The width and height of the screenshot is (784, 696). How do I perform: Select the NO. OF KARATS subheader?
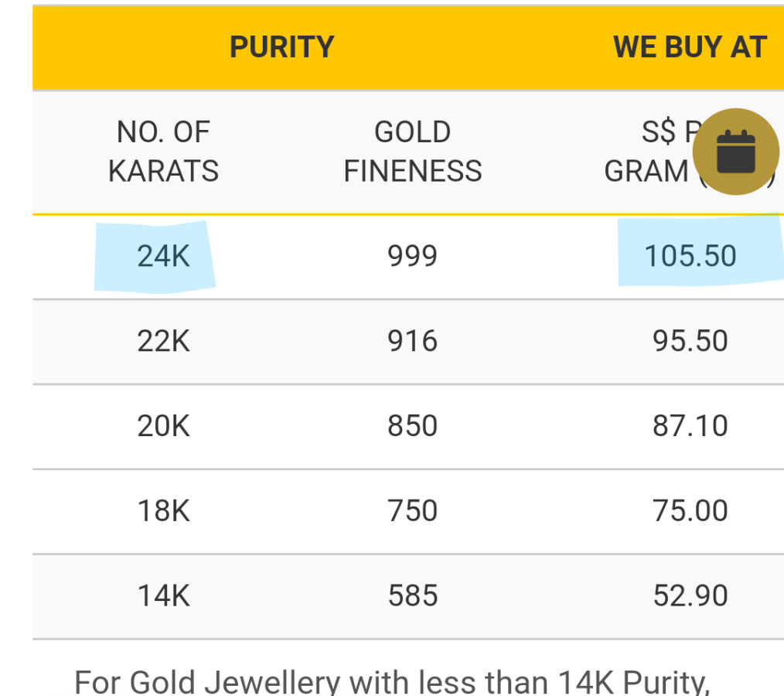coord(163,152)
